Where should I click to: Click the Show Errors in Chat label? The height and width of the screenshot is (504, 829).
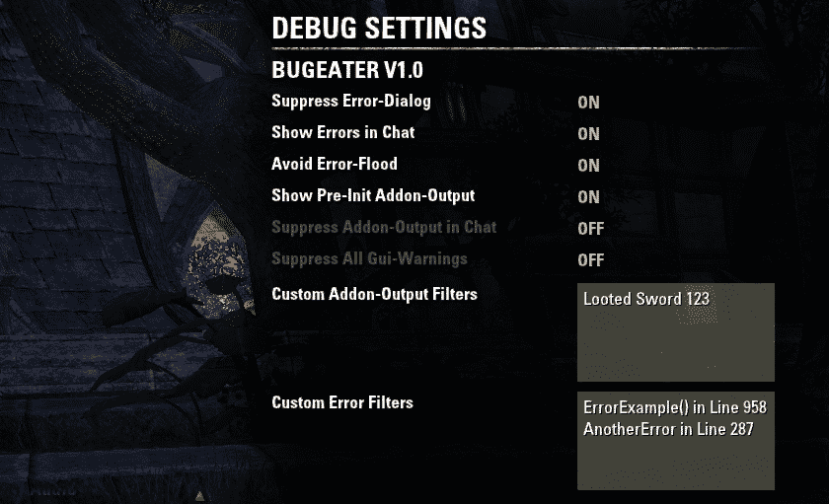pos(343,132)
